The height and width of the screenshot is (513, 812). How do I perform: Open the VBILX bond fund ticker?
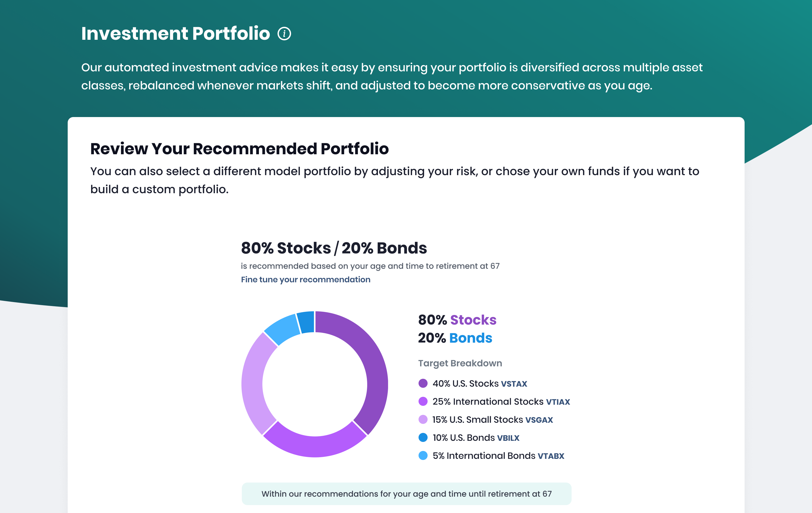[x=508, y=438]
